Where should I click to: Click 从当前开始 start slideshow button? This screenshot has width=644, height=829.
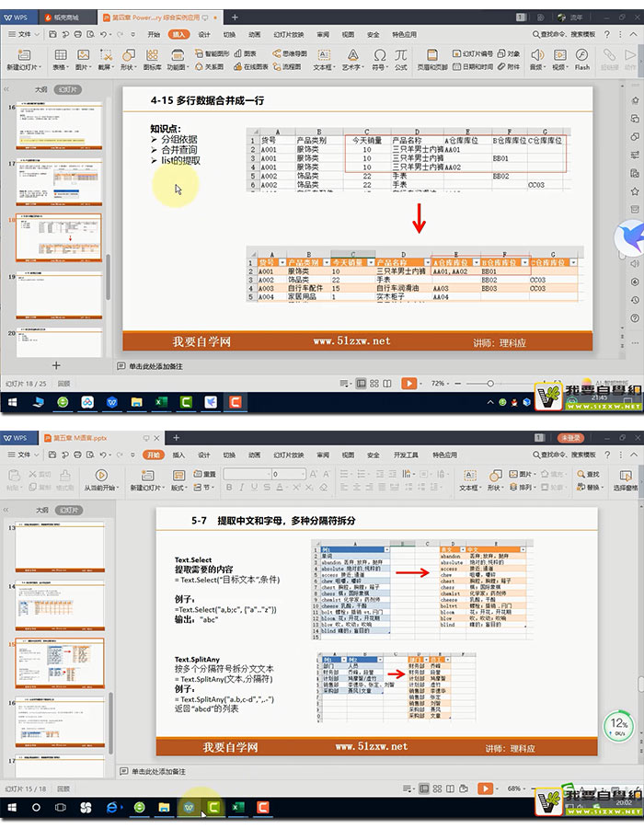click(101, 480)
